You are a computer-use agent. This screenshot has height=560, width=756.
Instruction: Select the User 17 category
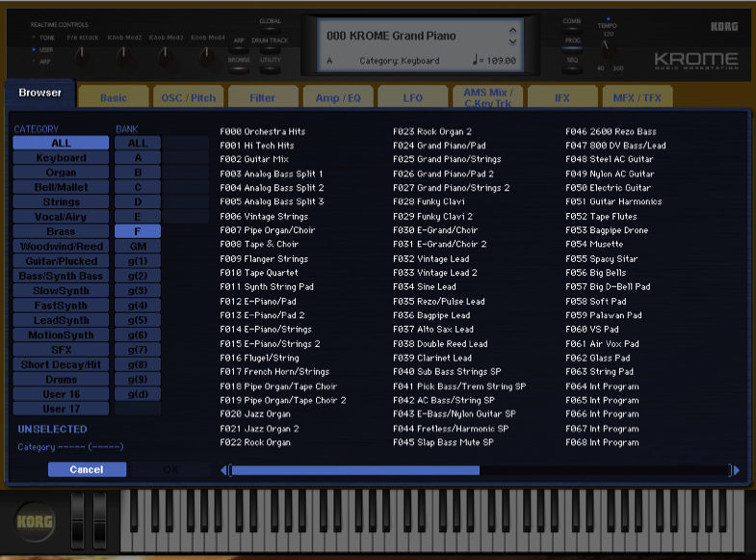click(61, 409)
